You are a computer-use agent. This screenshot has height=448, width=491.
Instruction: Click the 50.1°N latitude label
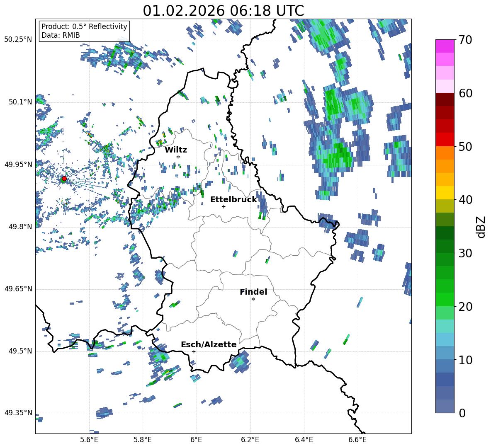(20, 102)
